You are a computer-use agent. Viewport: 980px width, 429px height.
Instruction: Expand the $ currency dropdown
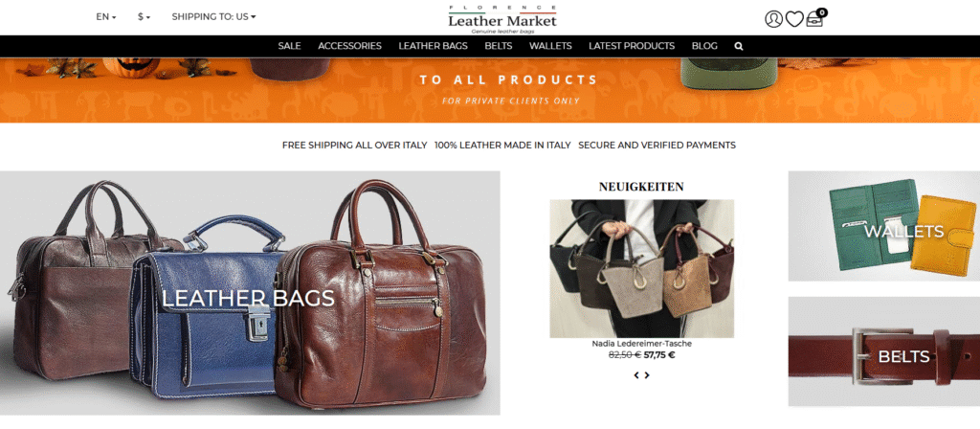[x=144, y=17]
